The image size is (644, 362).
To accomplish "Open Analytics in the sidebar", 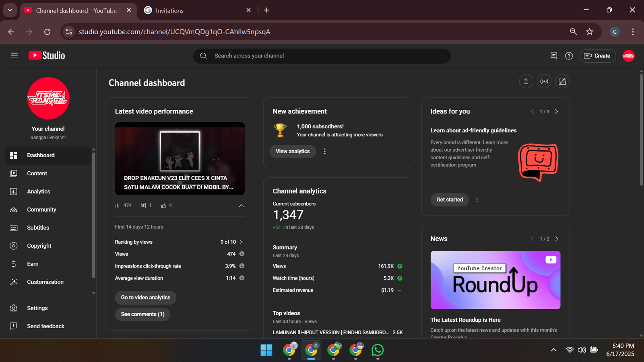I will pyautogui.click(x=47, y=191).
